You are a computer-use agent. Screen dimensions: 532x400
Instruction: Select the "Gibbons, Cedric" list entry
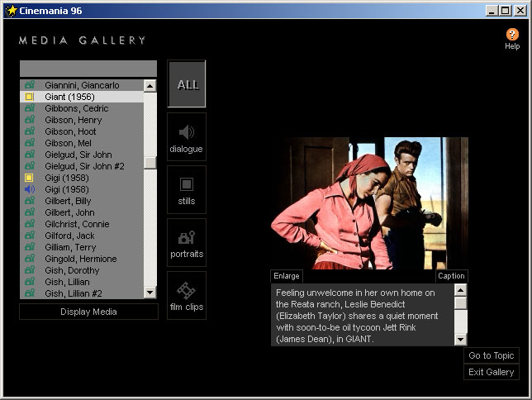click(82, 108)
